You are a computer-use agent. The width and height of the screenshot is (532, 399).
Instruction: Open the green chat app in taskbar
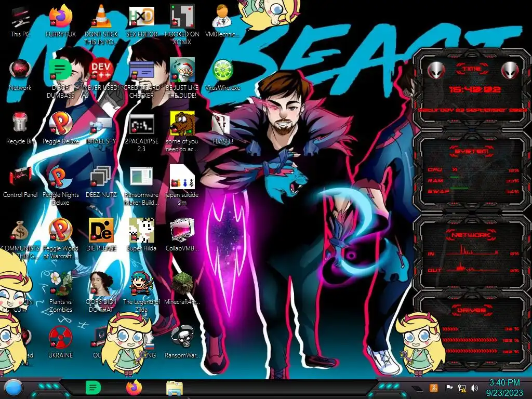coord(93,388)
